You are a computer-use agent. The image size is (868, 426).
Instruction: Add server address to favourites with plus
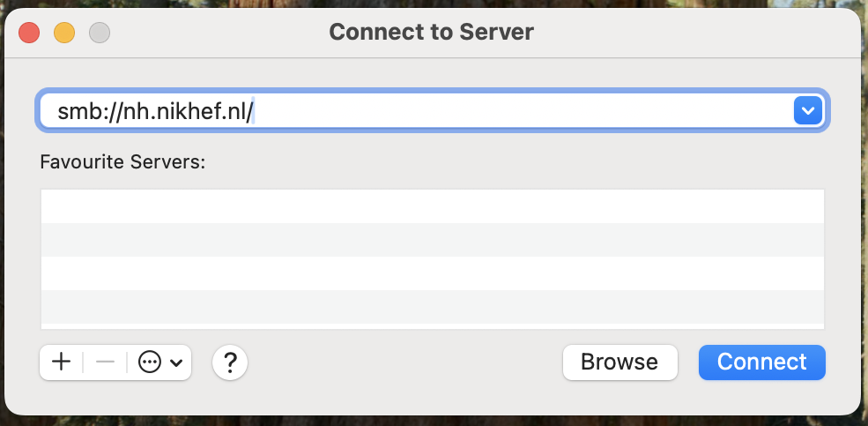pos(61,362)
